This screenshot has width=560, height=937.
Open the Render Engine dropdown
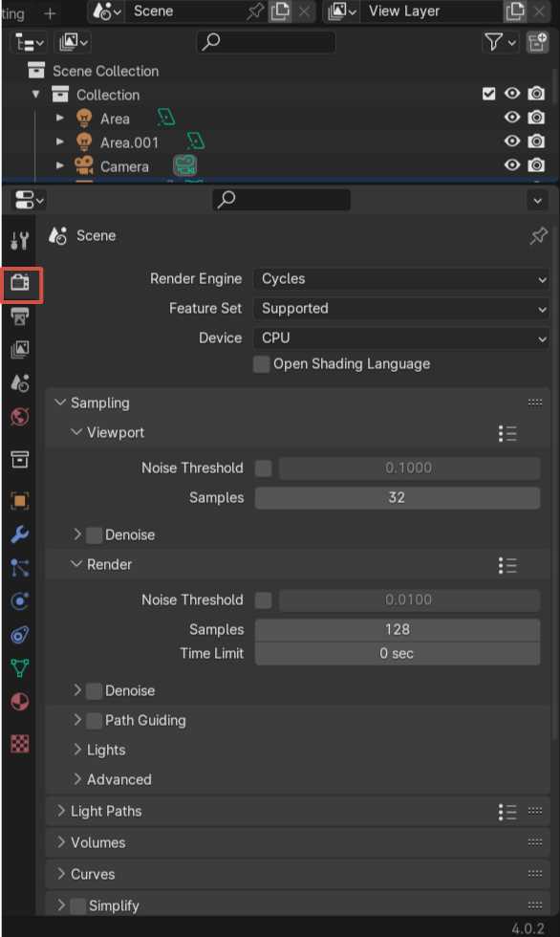pos(401,279)
